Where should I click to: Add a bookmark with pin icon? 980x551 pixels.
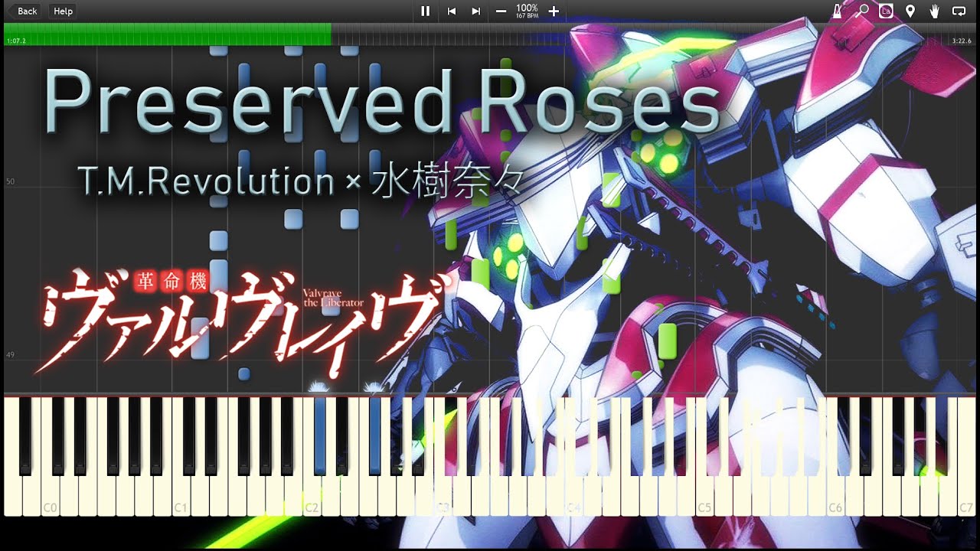[x=910, y=11]
